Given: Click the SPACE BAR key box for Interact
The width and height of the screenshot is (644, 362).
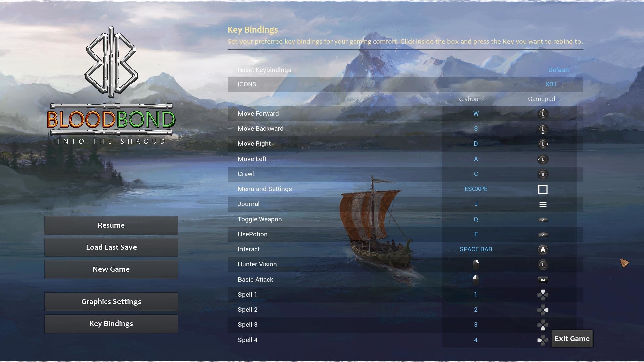Looking at the screenshot, I should coord(476,249).
